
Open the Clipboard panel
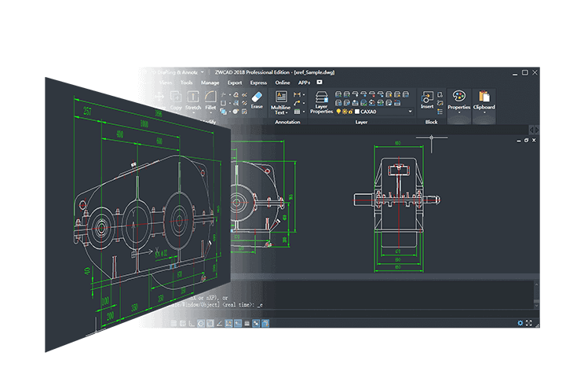tap(484, 101)
